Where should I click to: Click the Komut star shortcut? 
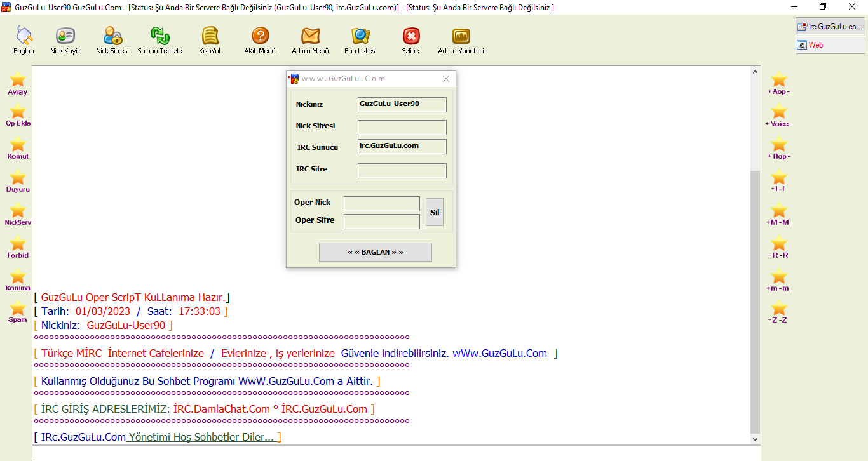pyautogui.click(x=18, y=148)
